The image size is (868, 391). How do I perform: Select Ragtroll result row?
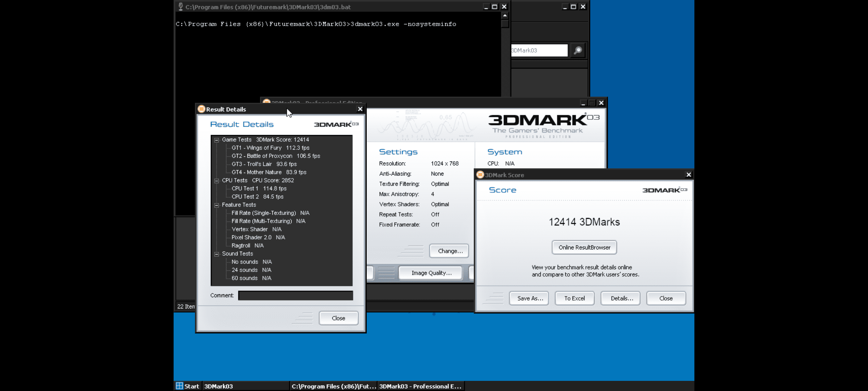coord(247,245)
